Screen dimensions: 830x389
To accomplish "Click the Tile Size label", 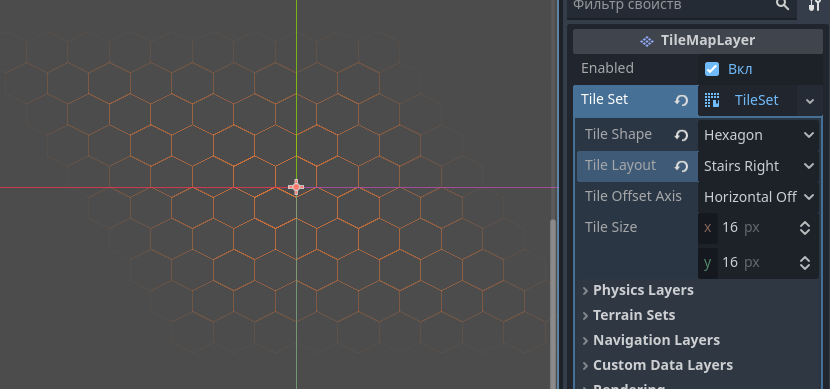I will (611, 227).
